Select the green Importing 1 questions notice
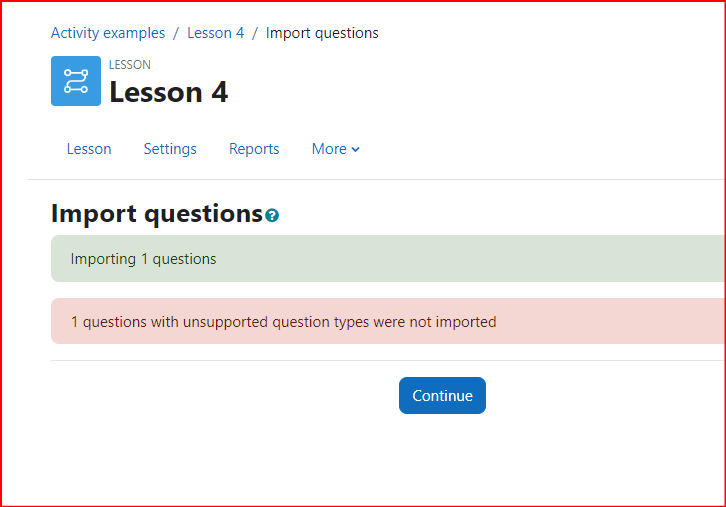The width and height of the screenshot is (726, 507). pyautogui.click(x=388, y=258)
